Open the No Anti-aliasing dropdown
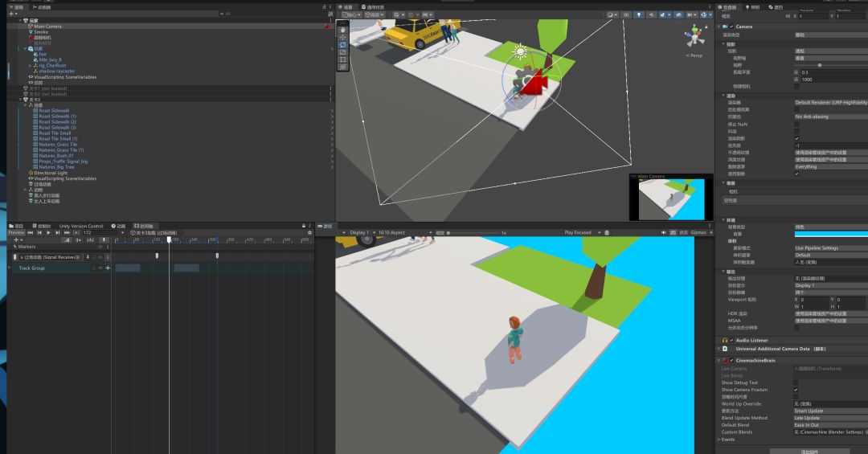 [x=831, y=117]
